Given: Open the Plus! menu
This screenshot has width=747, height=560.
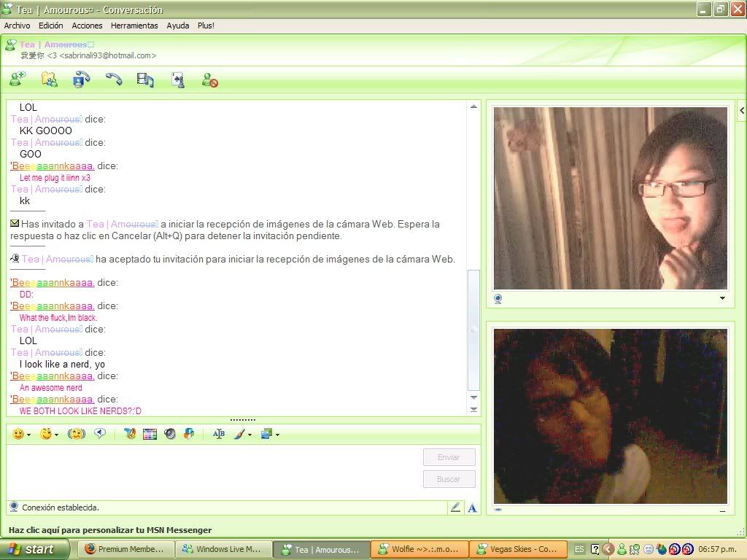Looking at the screenshot, I should [x=206, y=26].
